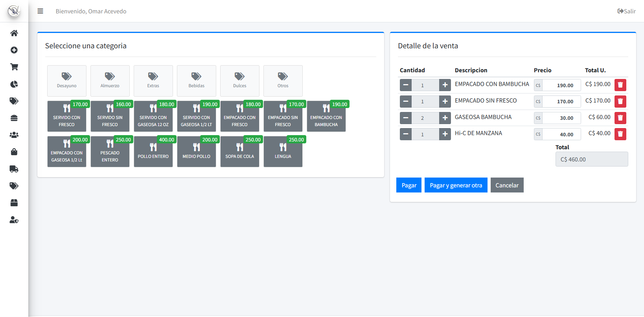Screen dimensions: 644x317
Task: Open the Extras category
Action: 153,81
